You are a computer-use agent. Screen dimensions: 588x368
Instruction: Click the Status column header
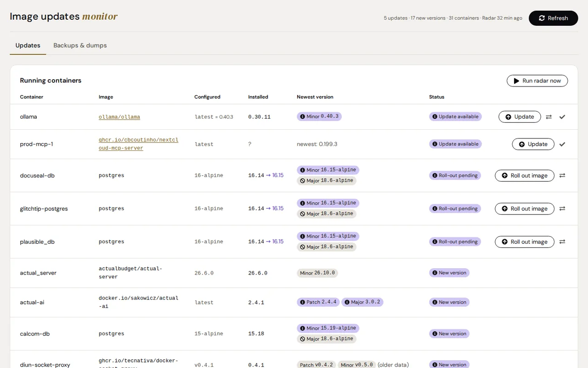click(437, 97)
